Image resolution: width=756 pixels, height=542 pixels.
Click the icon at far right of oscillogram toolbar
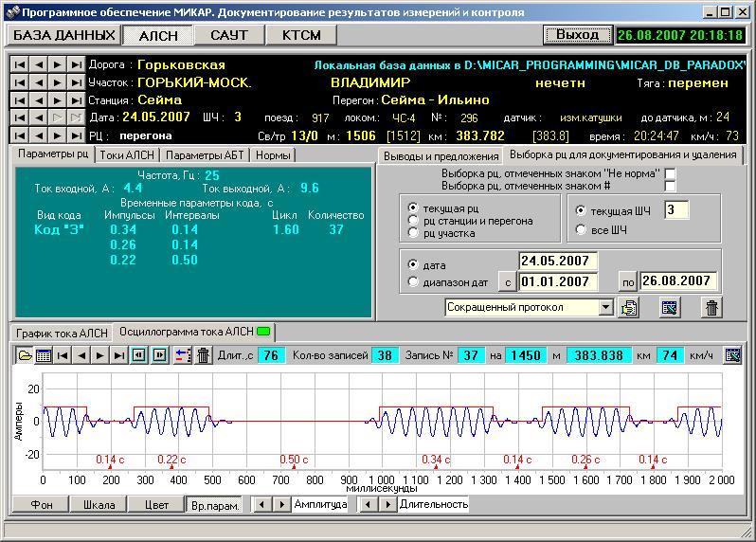pyautogui.click(x=732, y=355)
